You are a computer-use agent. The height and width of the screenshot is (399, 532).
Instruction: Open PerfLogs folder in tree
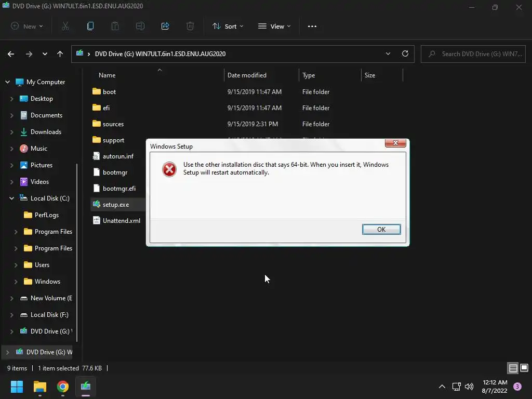click(46, 215)
